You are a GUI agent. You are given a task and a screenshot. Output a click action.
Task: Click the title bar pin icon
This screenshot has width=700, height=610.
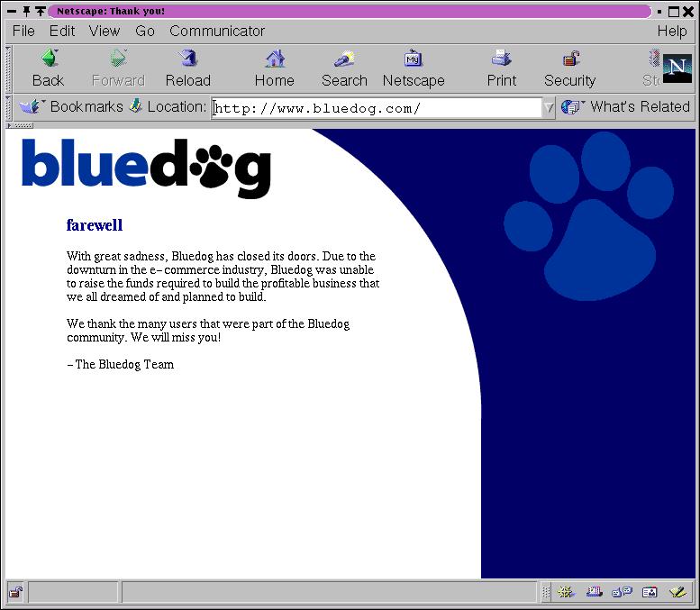point(26,11)
